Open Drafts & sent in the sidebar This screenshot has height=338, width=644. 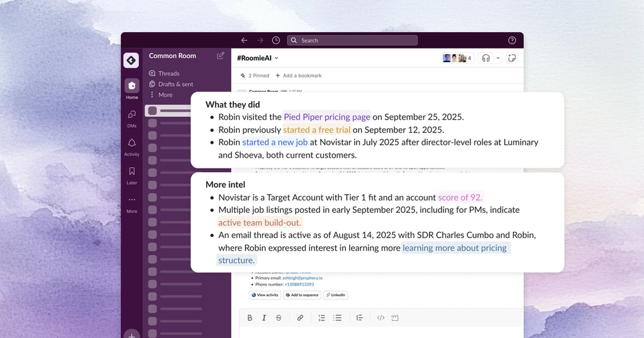point(171,84)
